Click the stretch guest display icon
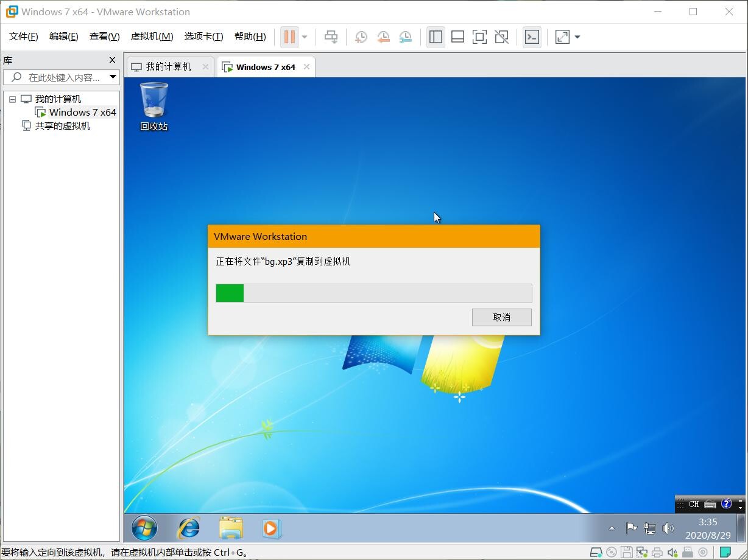Screen dimensions: 748x560 click(x=562, y=37)
